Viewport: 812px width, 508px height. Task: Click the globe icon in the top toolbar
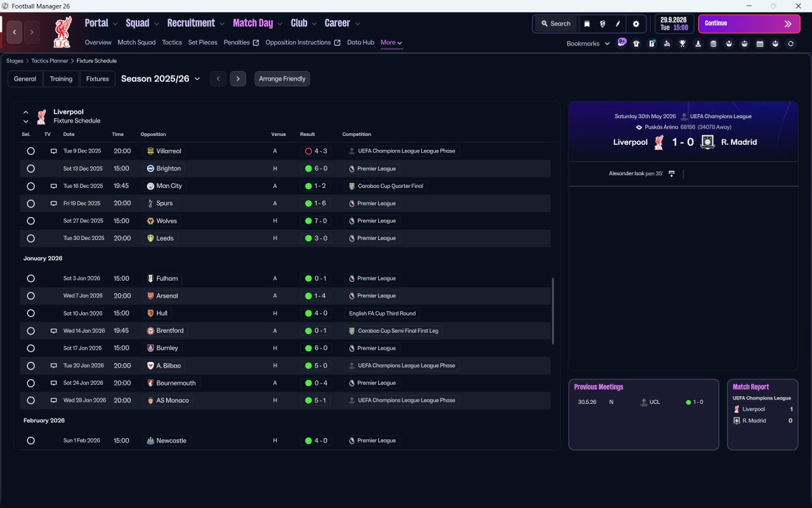pyautogui.click(x=603, y=23)
